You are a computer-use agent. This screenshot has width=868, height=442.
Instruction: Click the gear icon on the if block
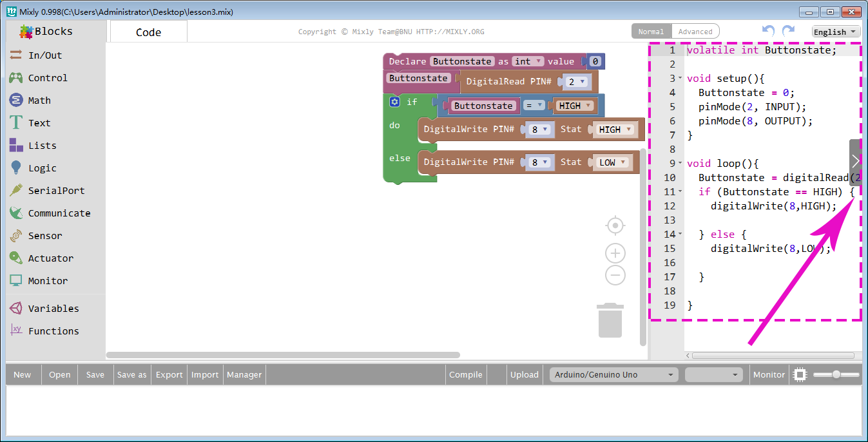coord(395,102)
